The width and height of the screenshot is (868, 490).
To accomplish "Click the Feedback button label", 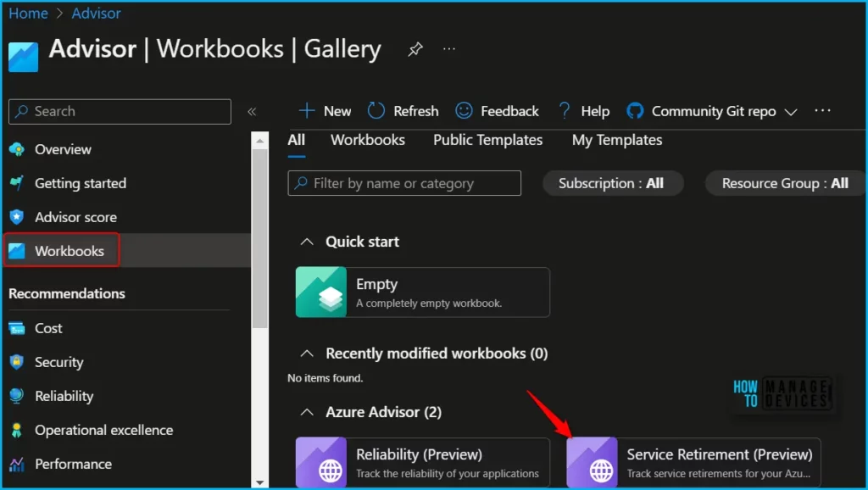I will tap(509, 111).
